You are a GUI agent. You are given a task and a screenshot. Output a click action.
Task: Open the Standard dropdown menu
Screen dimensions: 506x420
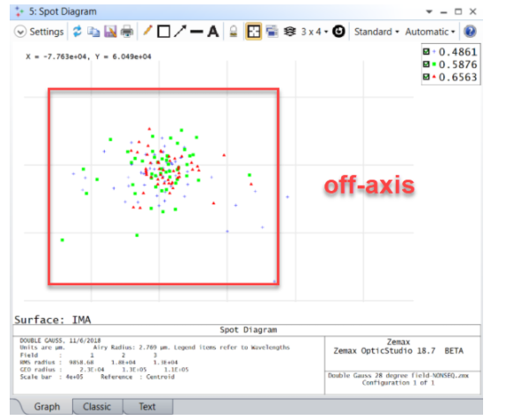376,32
